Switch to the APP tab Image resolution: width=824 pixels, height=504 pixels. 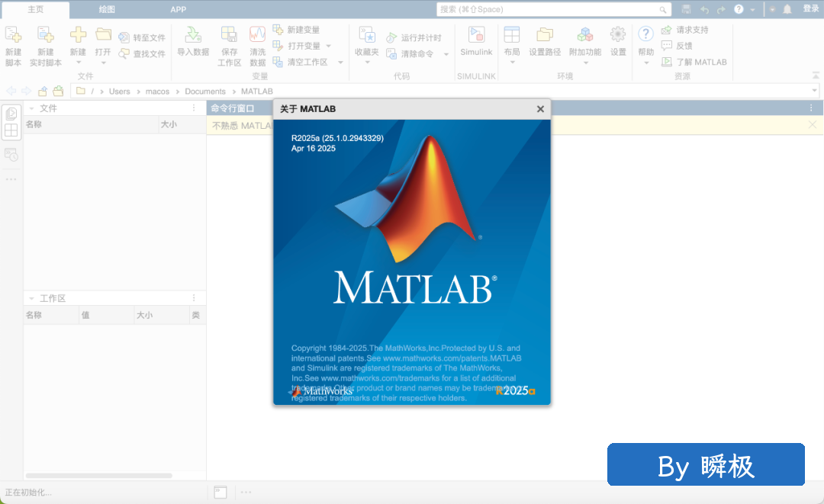(178, 9)
